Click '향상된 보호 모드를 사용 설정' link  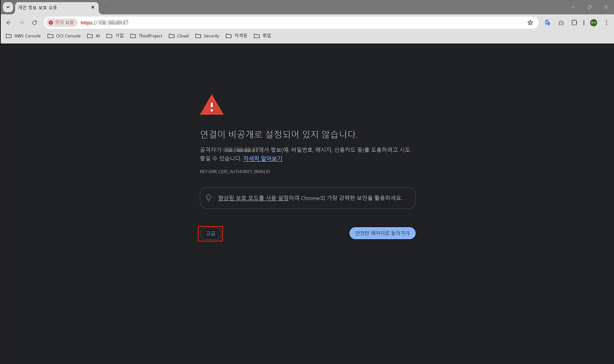click(x=253, y=198)
